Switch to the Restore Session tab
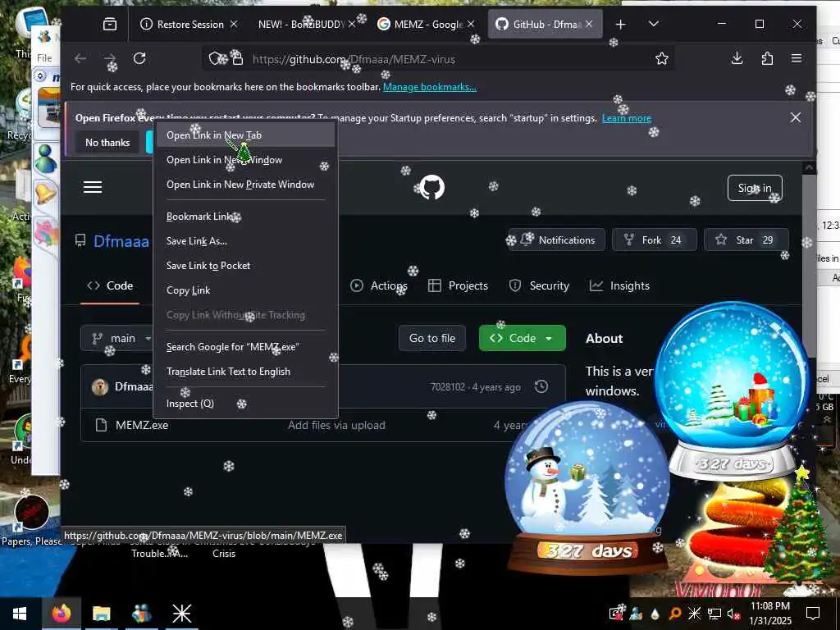Viewport: 840px width, 630px height. [x=182, y=24]
